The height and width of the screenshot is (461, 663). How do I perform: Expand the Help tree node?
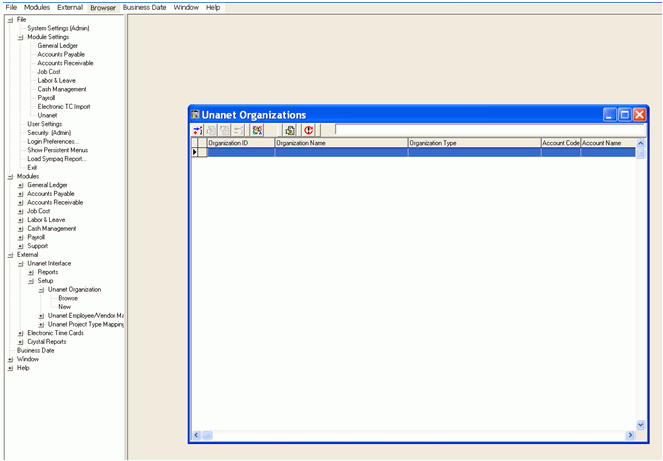coord(10,368)
